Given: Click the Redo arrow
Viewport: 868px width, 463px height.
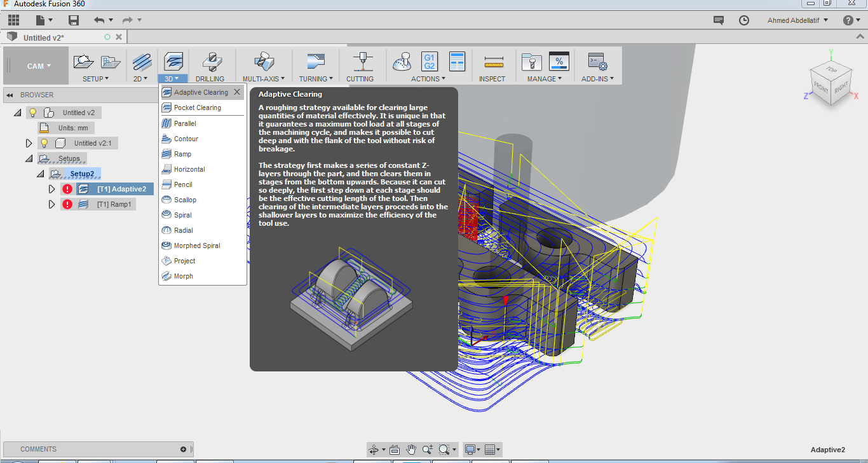Looking at the screenshot, I should click(127, 20).
